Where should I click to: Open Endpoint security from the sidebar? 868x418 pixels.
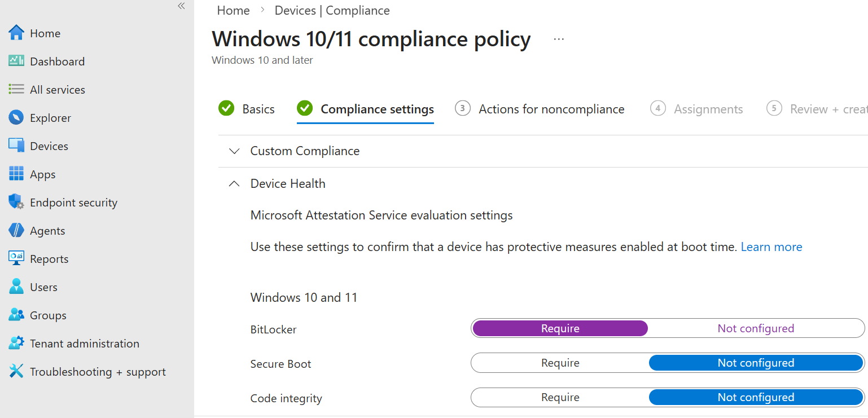pyautogui.click(x=74, y=202)
